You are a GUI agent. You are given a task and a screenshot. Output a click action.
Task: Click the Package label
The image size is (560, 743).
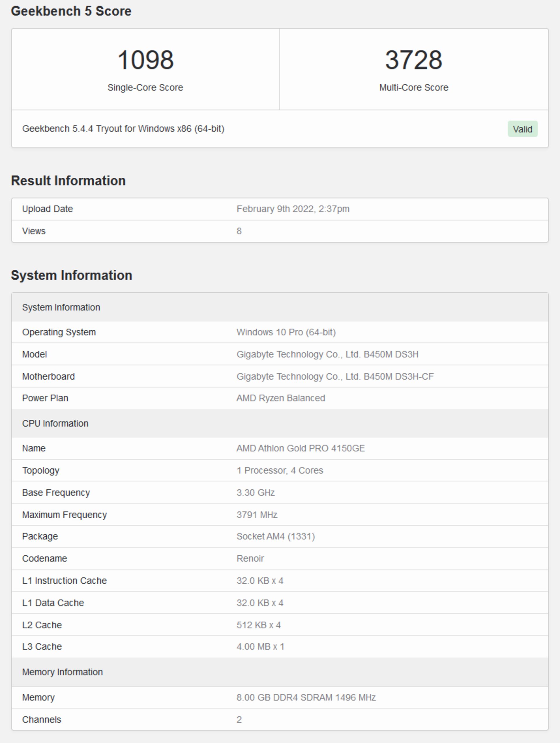[x=40, y=536]
